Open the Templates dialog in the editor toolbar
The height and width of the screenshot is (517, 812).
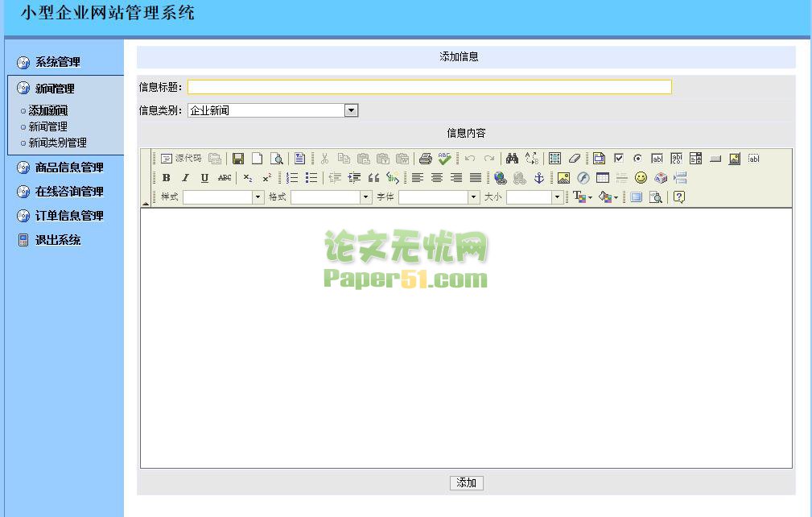pyautogui.click(x=299, y=159)
